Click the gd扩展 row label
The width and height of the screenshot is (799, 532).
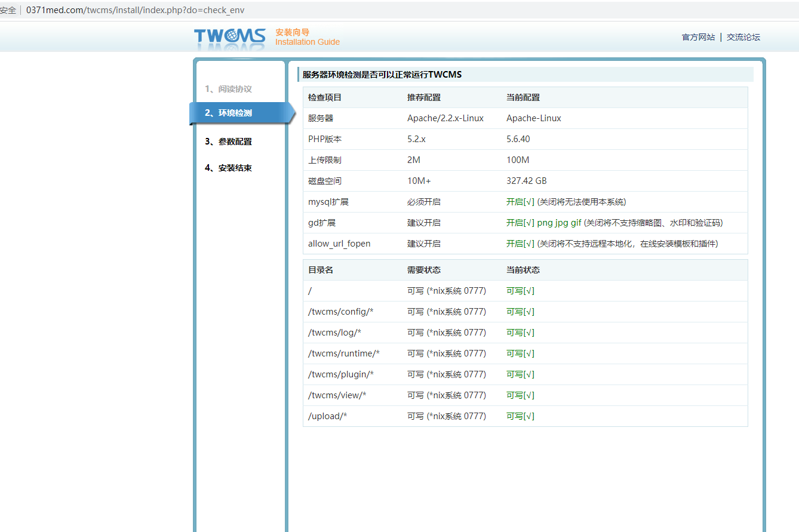pos(322,223)
